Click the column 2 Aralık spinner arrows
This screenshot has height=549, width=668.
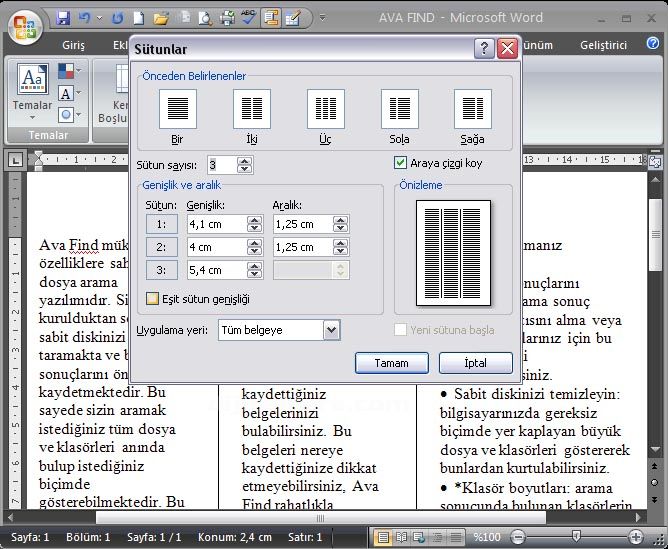coord(340,247)
